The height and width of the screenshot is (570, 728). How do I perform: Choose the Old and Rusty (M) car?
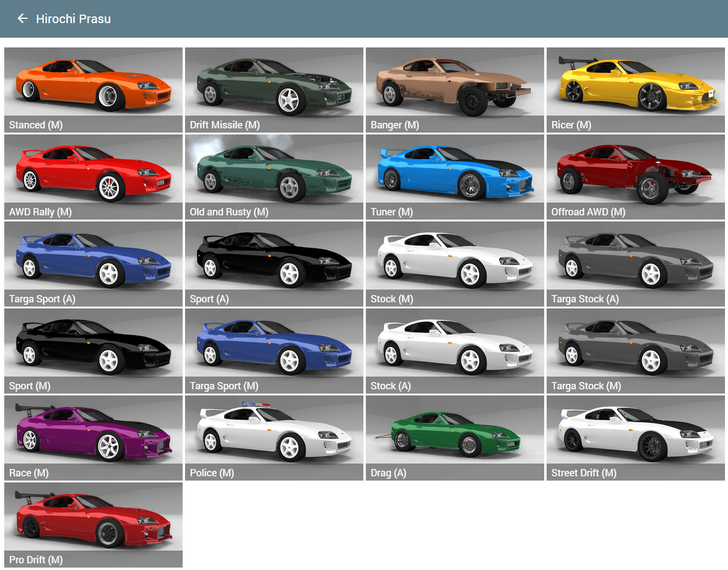pos(274,177)
